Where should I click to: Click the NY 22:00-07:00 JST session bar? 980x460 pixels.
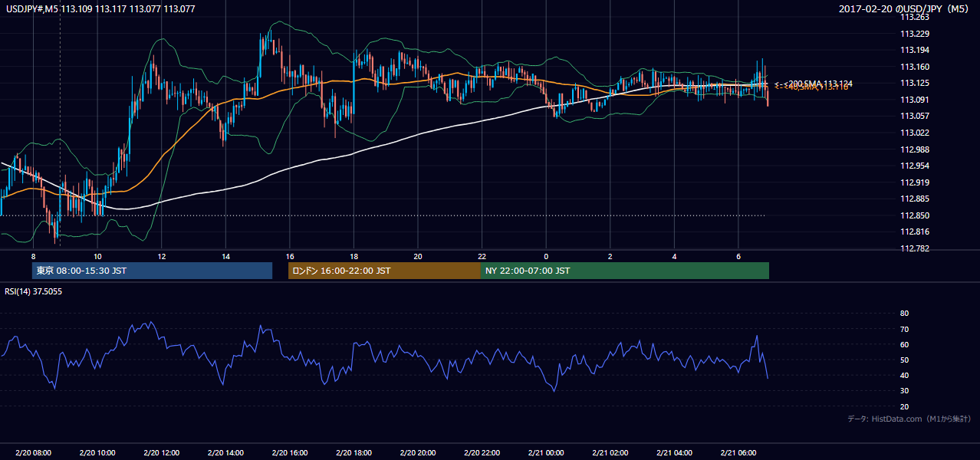coord(625,271)
